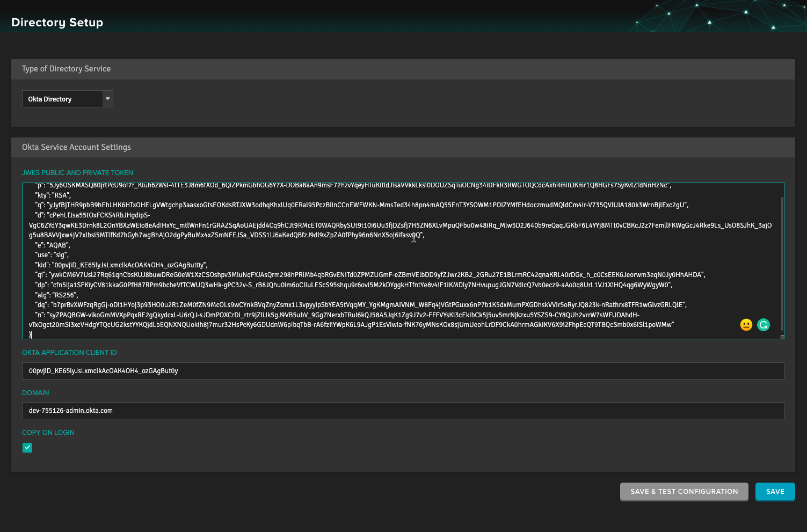Open the Okta Directory service type dropdown
The height and width of the screenshot is (532, 807).
pyautogui.click(x=68, y=99)
